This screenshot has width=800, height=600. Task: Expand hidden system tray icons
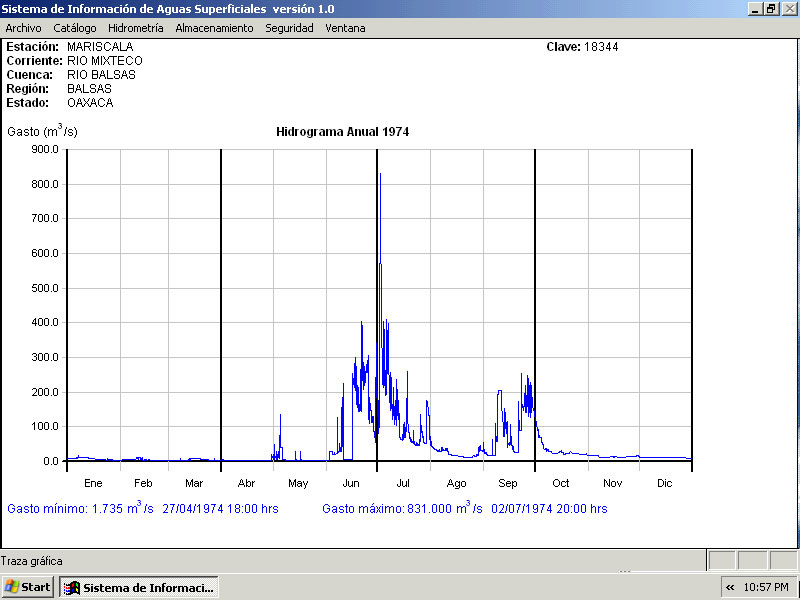pos(730,587)
